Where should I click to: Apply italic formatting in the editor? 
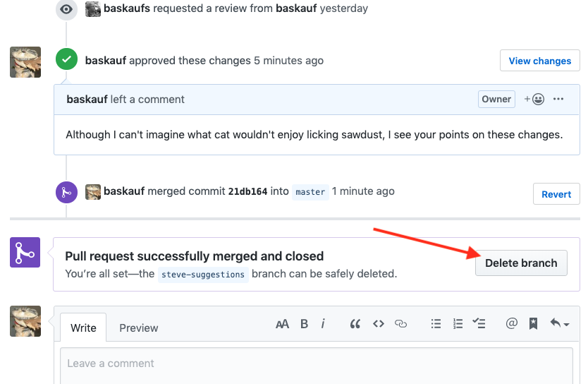pyautogui.click(x=323, y=323)
